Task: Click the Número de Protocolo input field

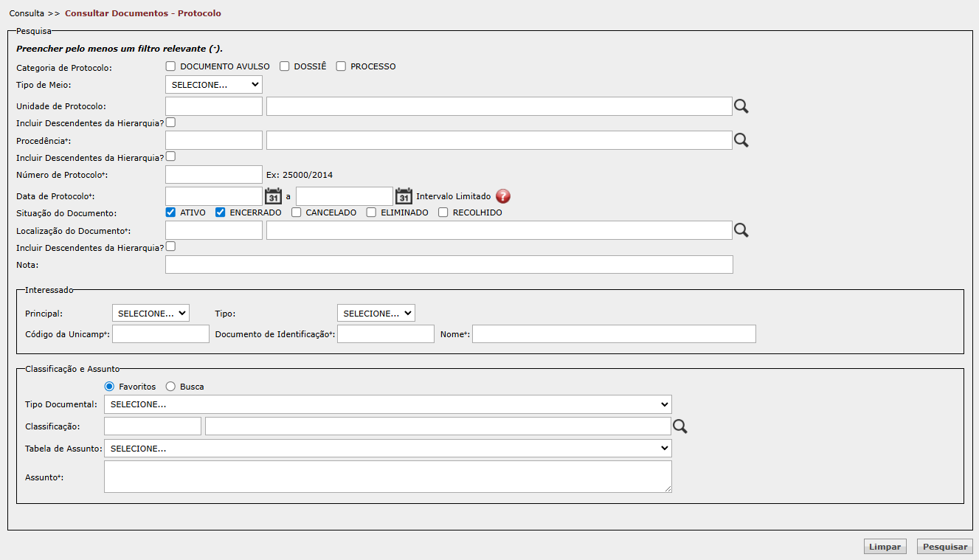Action: click(214, 175)
